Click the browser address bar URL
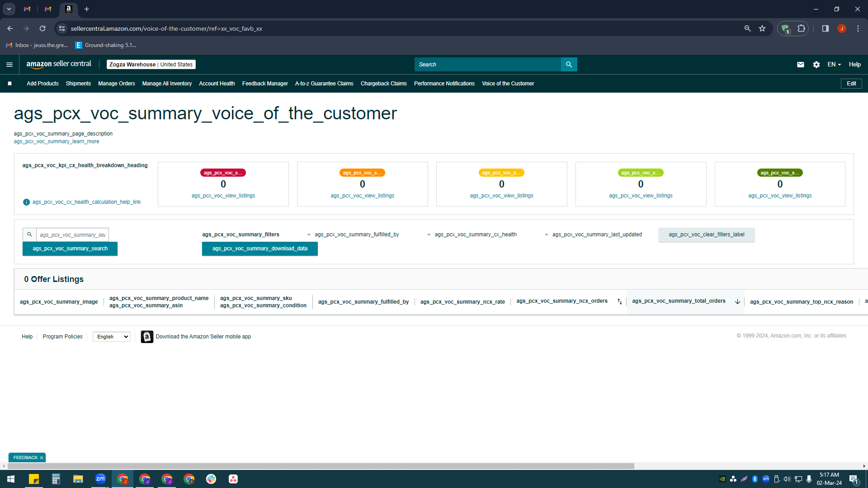 pyautogui.click(x=166, y=28)
